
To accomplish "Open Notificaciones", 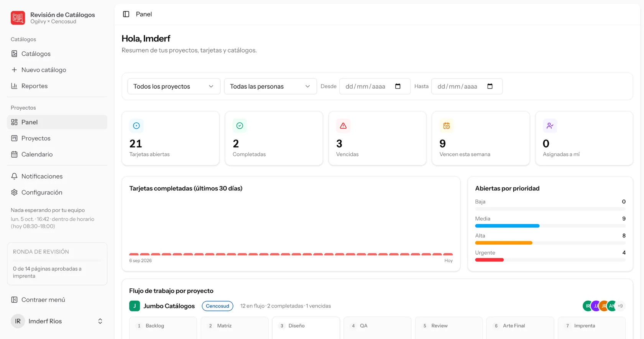I will [57, 176].
